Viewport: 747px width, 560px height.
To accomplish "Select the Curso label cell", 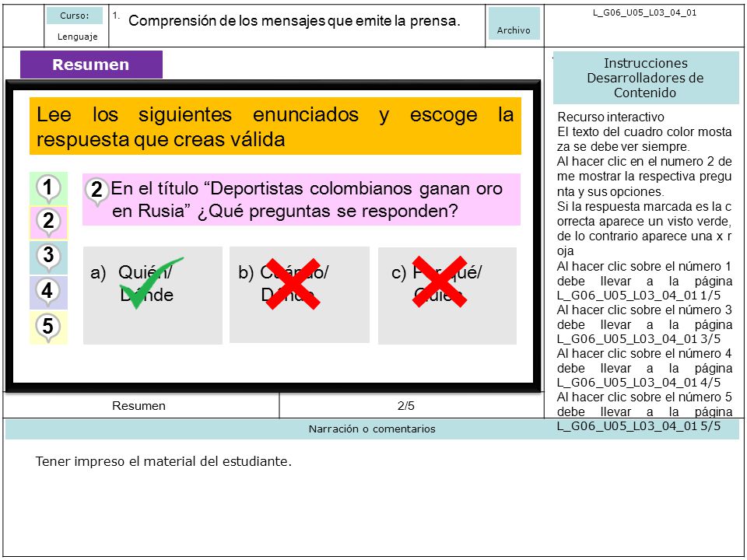I will [75, 16].
